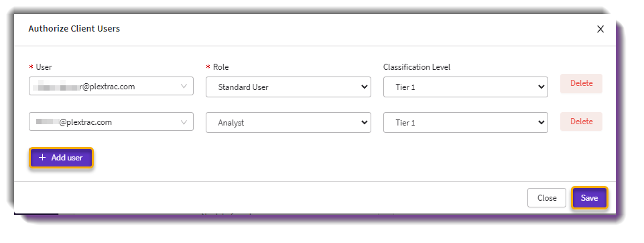Open the first Classification Level dropdown
Image resolution: width=644 pixels, height=243 pixels.
[x=465, y=87]
